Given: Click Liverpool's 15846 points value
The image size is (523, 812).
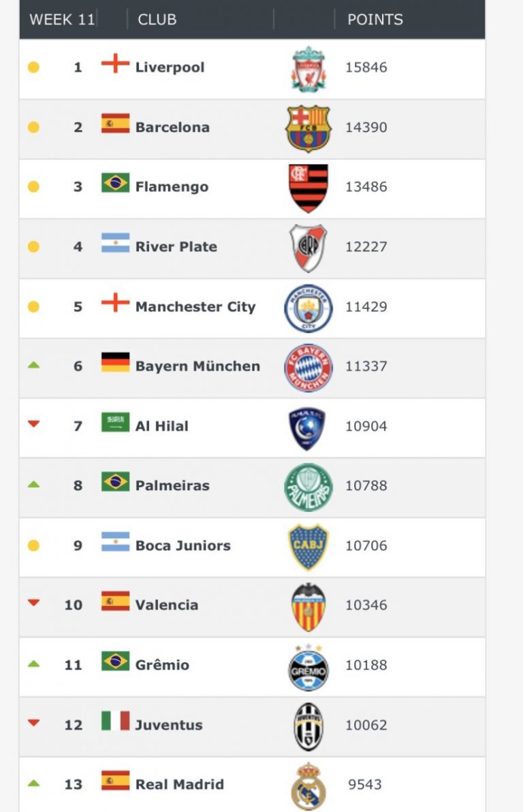Looking at the screenshot, I should point(366,67).
